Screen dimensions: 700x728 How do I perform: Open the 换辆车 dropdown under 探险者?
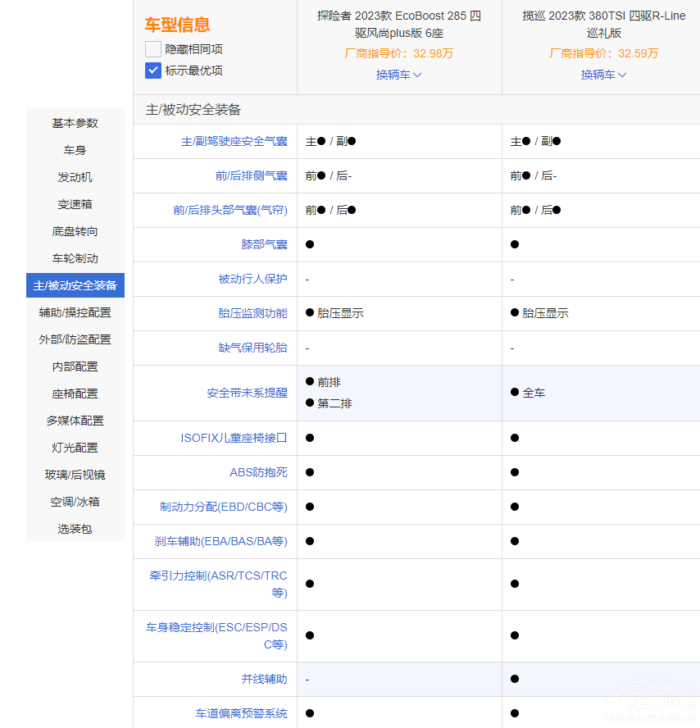[398, 74]
